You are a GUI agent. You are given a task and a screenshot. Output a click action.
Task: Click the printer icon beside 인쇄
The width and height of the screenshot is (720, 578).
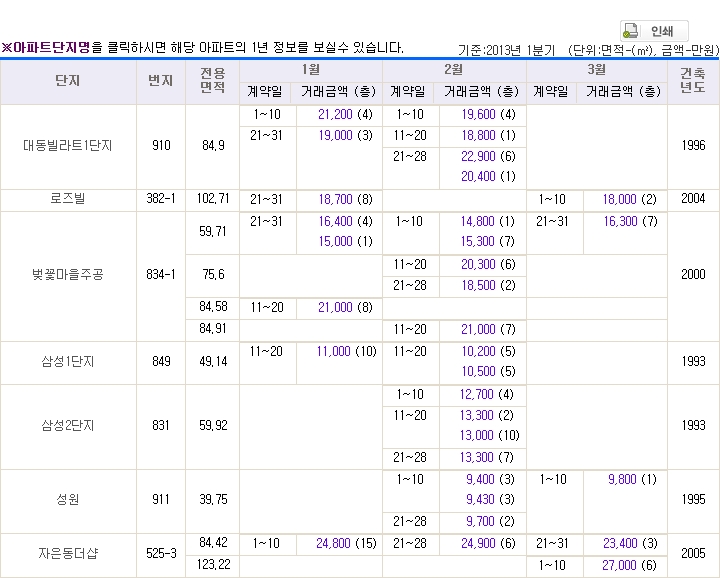click(630, 31)
